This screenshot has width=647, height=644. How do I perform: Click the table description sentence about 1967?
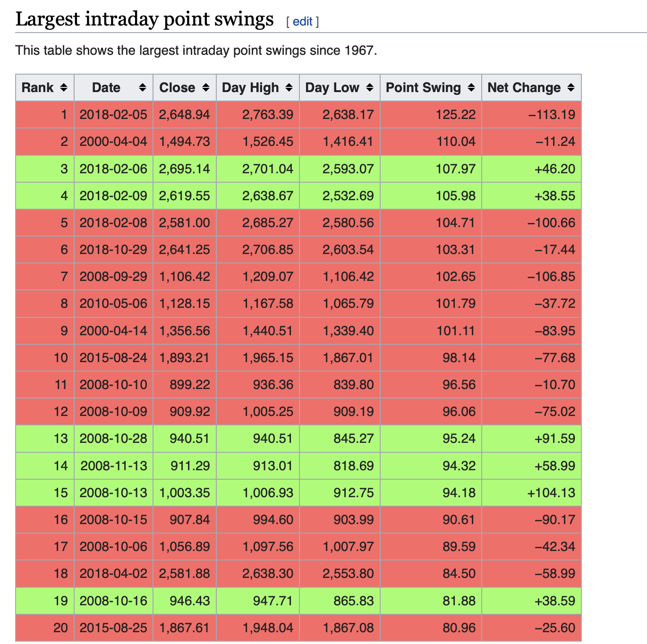[x=196, y=51]
